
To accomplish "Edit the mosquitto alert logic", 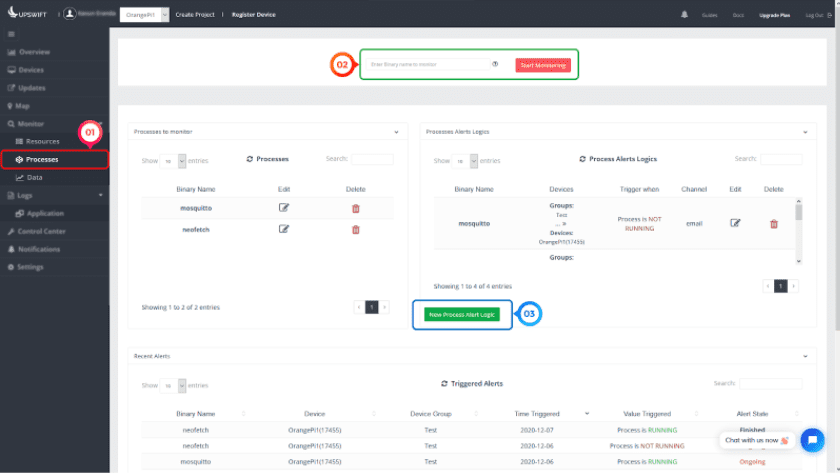I will click(x=735, y=223).
